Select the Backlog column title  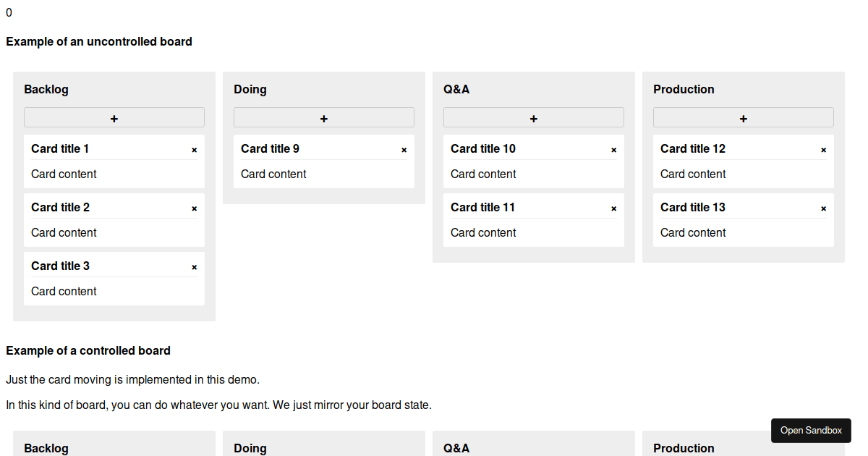(x=46, y=89)
